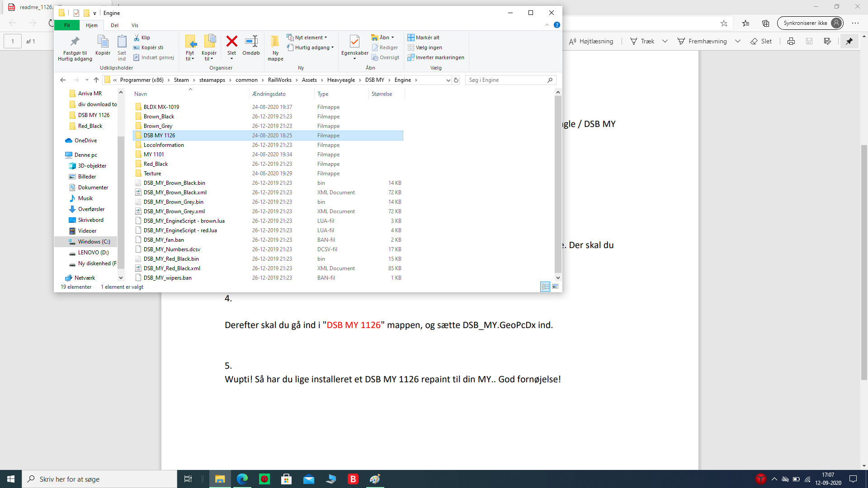Open Egenskaber properties icon
Viewport: 868px width, 488px height.
(354, 42)
